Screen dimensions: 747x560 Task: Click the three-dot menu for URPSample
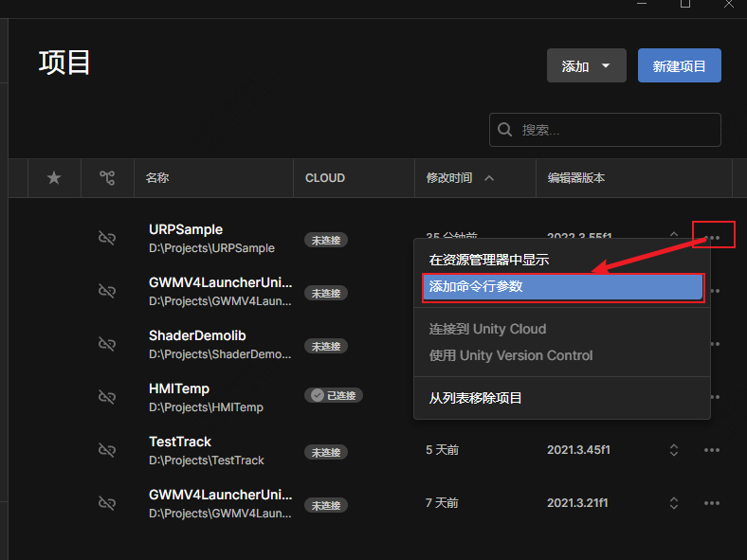(x=713, y=238)
